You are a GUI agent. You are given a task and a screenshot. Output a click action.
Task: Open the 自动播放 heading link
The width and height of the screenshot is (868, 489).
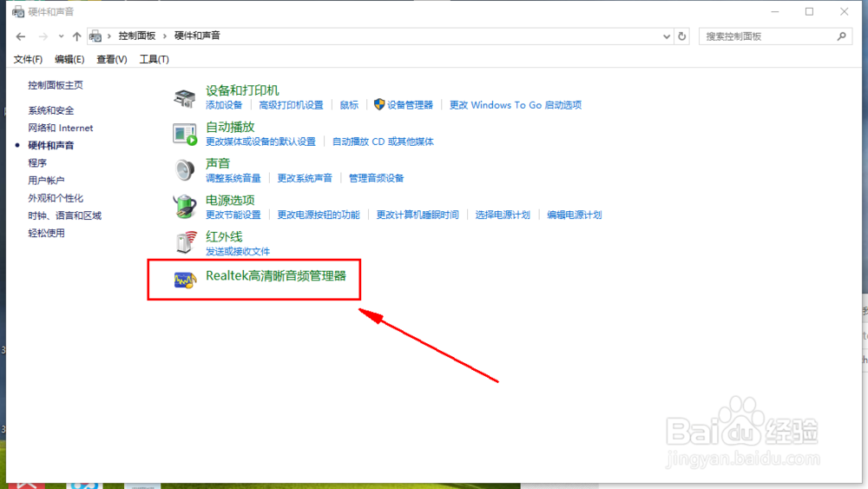(x=230, y=127)
